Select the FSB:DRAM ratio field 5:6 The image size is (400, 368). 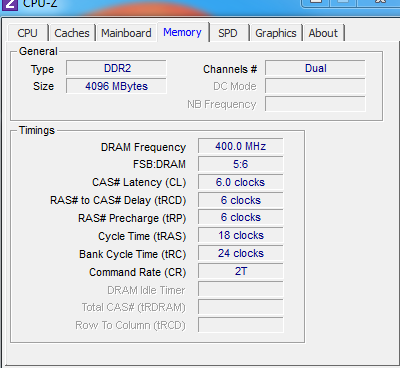click(x=241, y=164)
